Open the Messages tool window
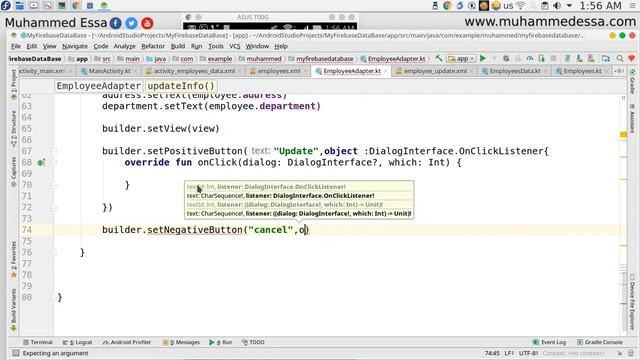Image resolution: width=640 pixels, height=360 pixels. click(181, 342)
